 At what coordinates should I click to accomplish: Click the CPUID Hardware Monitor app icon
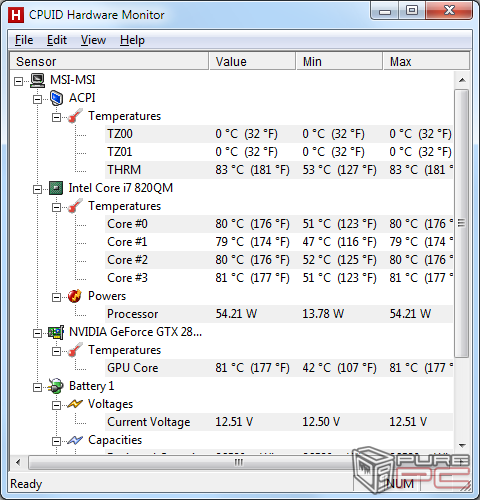tap(16, 15)
